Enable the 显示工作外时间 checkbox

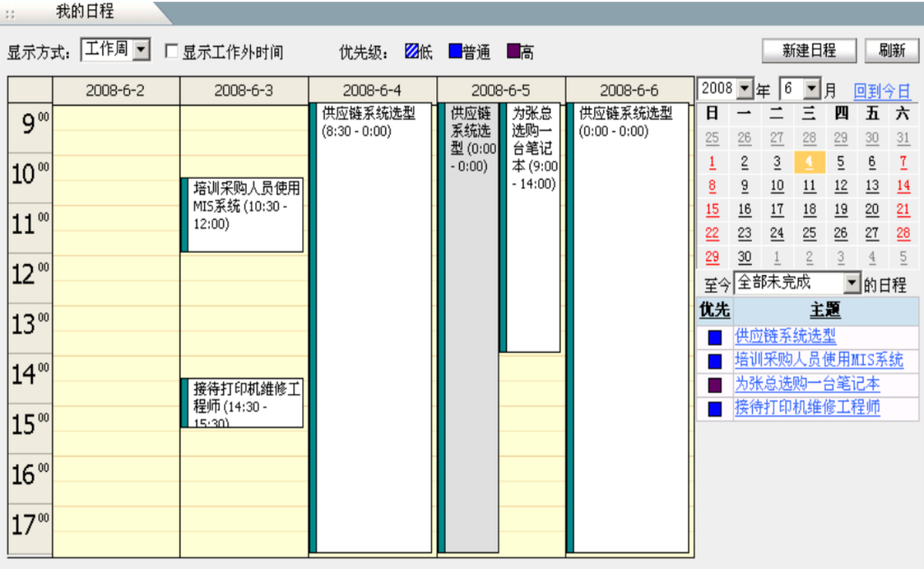tap(171, 51)
